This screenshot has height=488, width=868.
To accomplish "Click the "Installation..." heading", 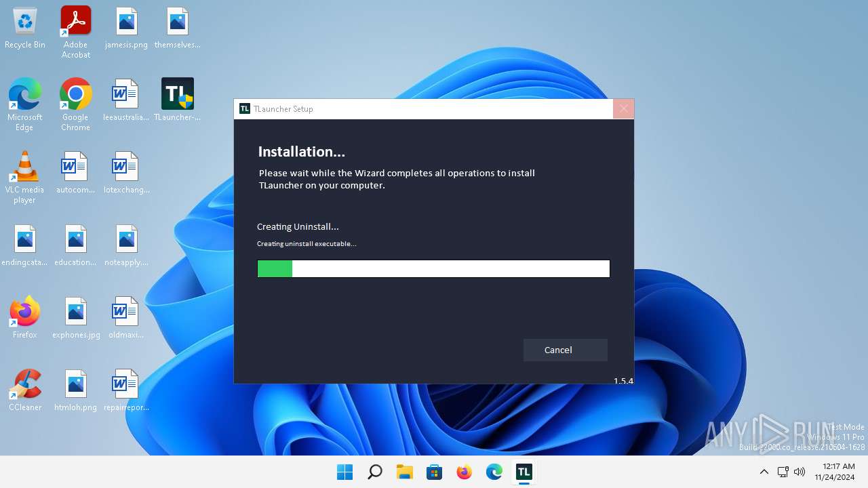I will [x=301, y=152].
